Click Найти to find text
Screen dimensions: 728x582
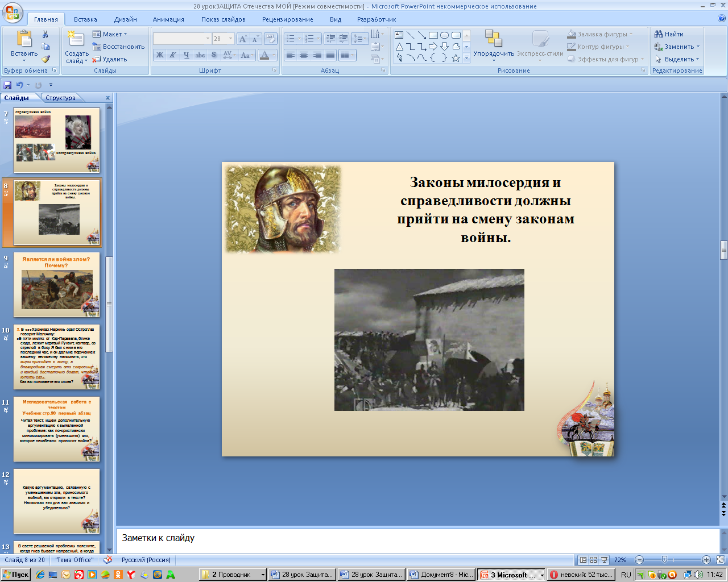(669, 34)
